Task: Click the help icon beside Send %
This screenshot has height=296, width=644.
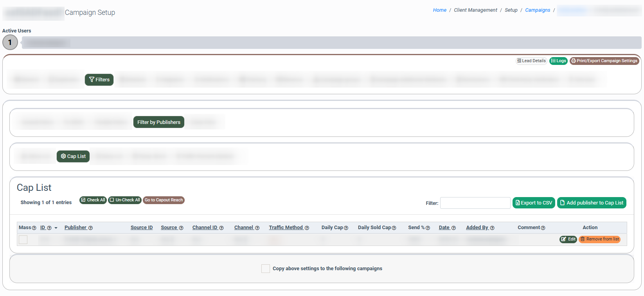Action: tap(428, 228)
